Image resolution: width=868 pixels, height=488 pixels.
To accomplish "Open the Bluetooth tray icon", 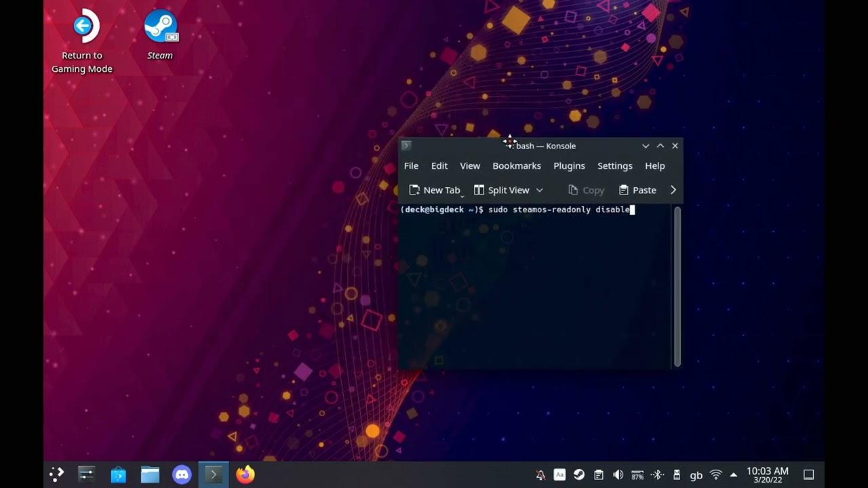I will point(656,475).
